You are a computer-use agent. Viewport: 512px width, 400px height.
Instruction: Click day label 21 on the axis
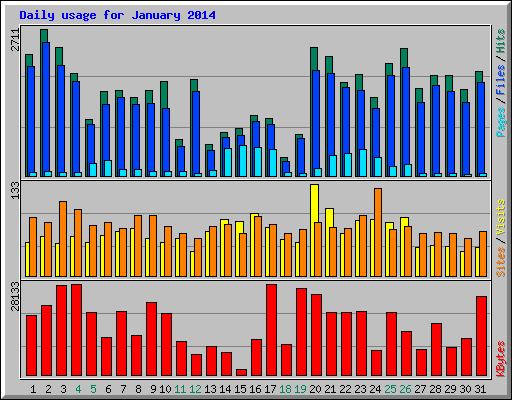click(x=330, y=389)
